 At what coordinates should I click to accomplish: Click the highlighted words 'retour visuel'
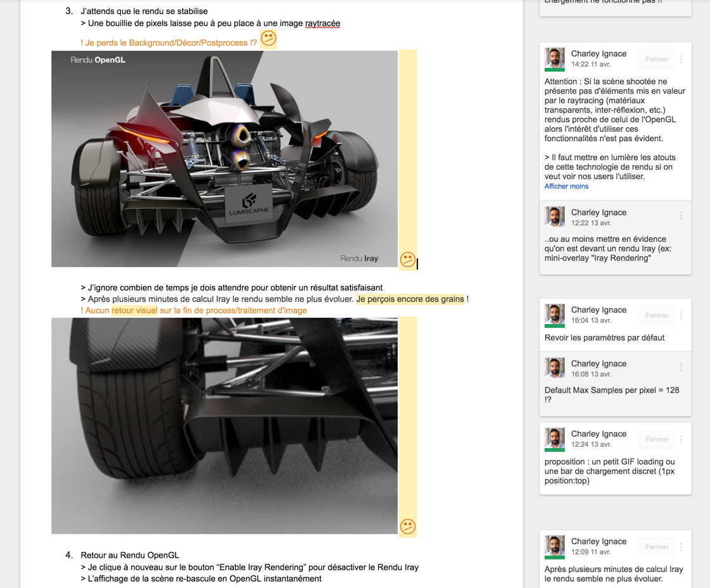click(x=134, y=311)
